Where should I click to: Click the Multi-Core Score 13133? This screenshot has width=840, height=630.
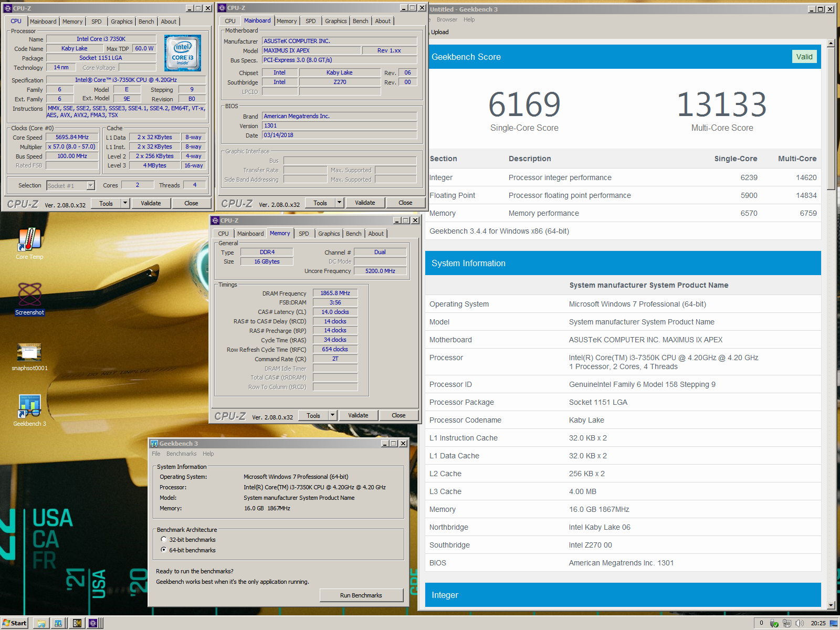[x=722, y=104]
